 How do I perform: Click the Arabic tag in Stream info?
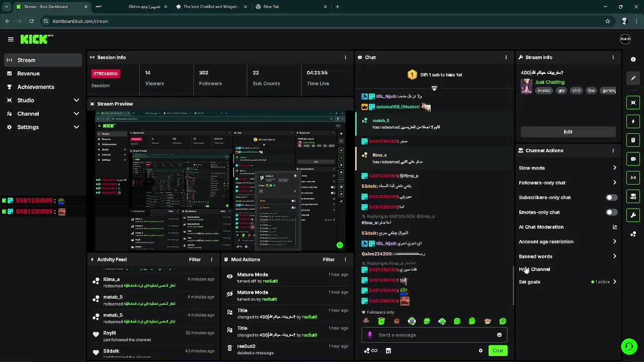click(544, 90)
